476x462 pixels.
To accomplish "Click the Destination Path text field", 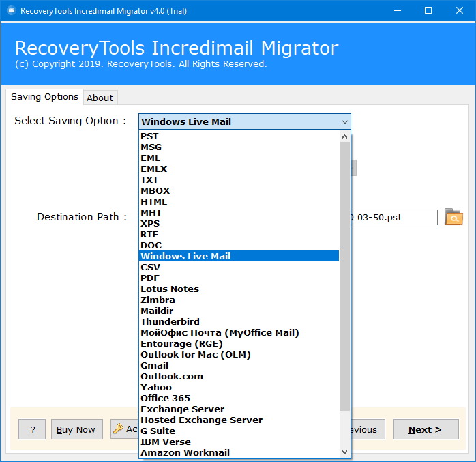I will pos(394,217).
